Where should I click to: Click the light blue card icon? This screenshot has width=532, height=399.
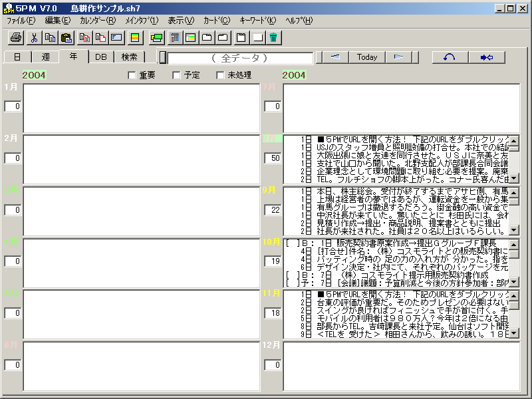[x=117, y=38]
